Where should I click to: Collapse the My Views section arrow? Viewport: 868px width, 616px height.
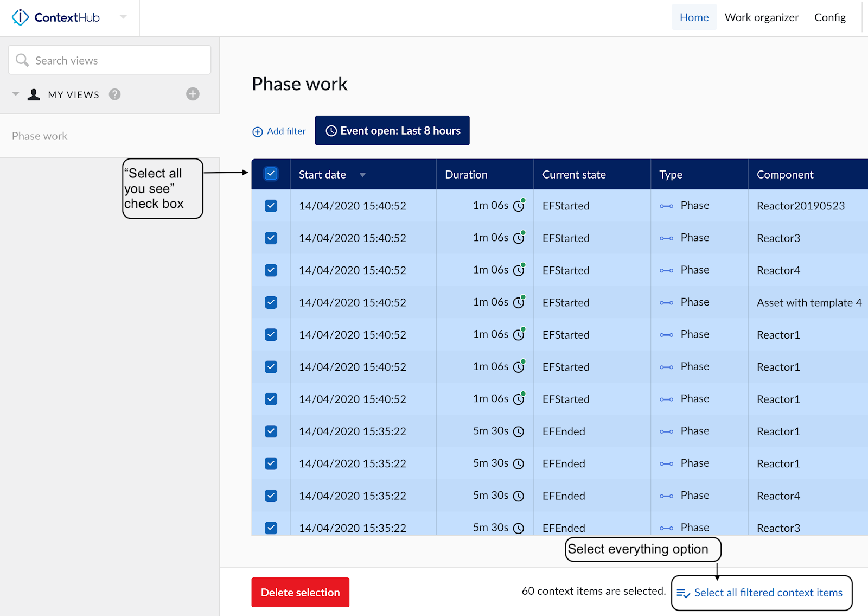click(x=16, y=94)
